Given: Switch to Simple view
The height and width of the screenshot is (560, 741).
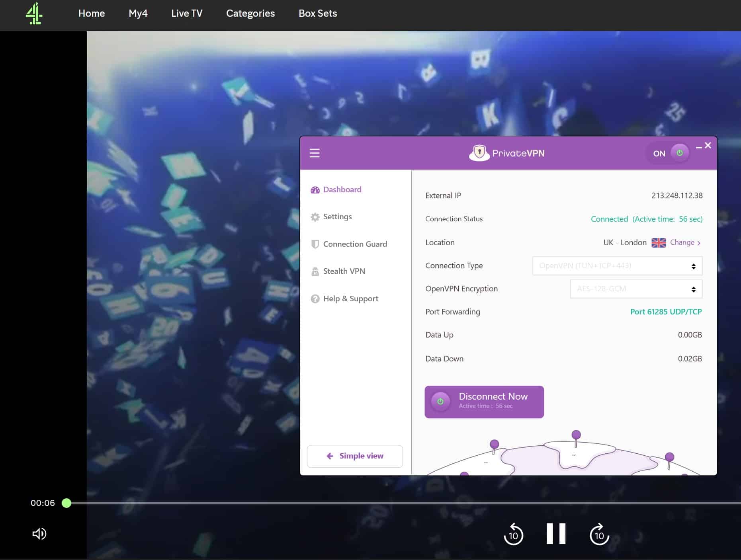Looking at the screenshot, I should click(x=355, y=456).
